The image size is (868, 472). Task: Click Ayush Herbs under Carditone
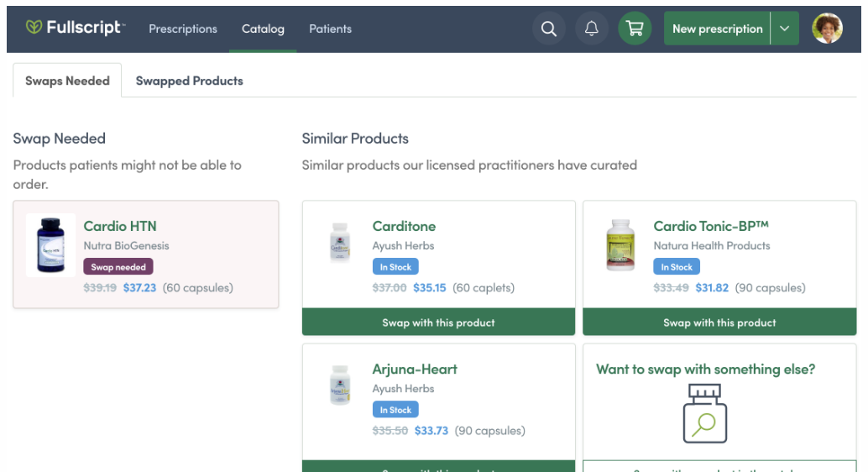point(403,245)
